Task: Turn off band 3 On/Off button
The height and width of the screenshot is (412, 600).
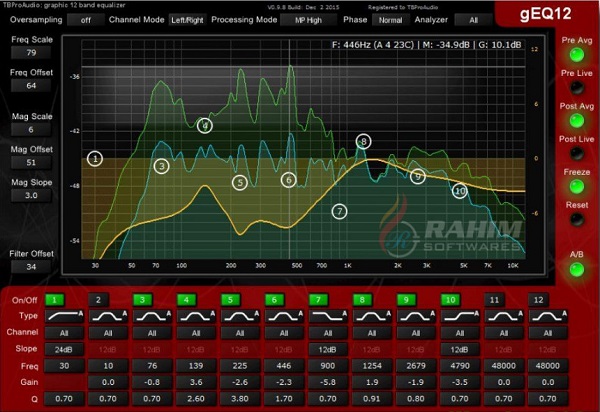Action: 142,300
